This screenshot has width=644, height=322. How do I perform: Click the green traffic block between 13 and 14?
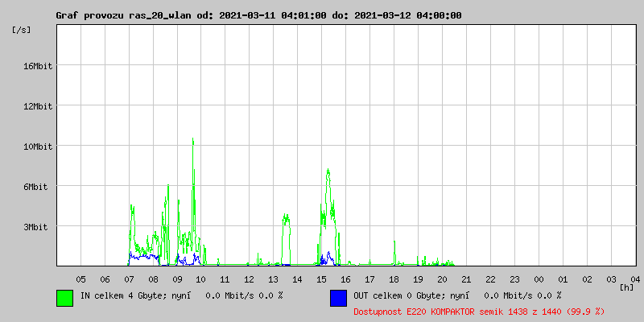286,239
